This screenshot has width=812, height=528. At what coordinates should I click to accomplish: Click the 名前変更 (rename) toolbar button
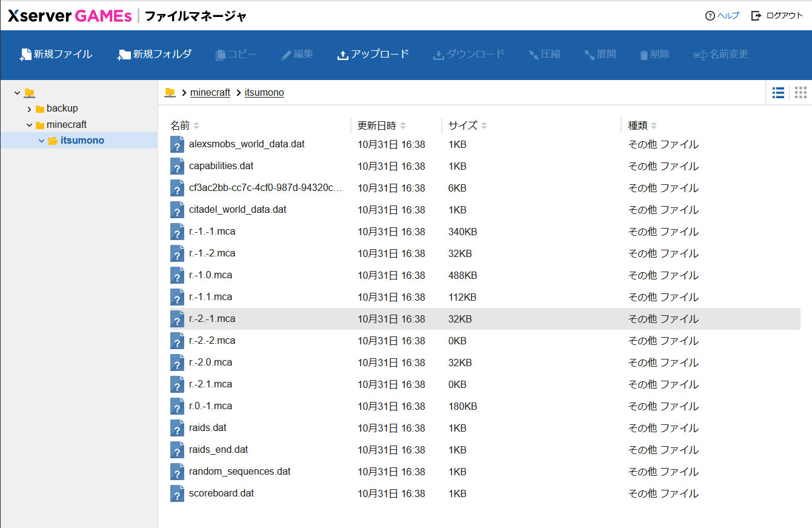pyautogui.click(x=721, y=55)
